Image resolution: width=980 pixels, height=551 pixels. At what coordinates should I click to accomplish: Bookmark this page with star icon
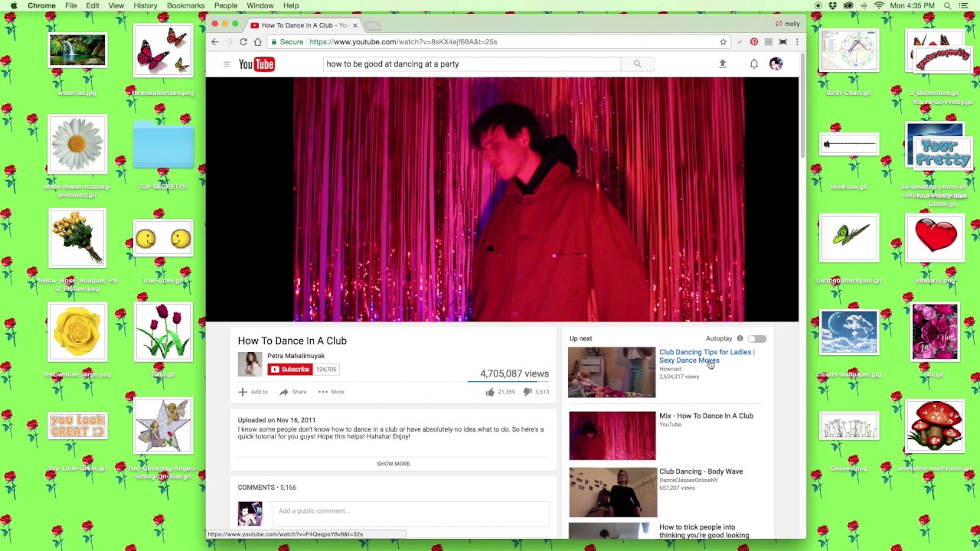tap(723, 42)
